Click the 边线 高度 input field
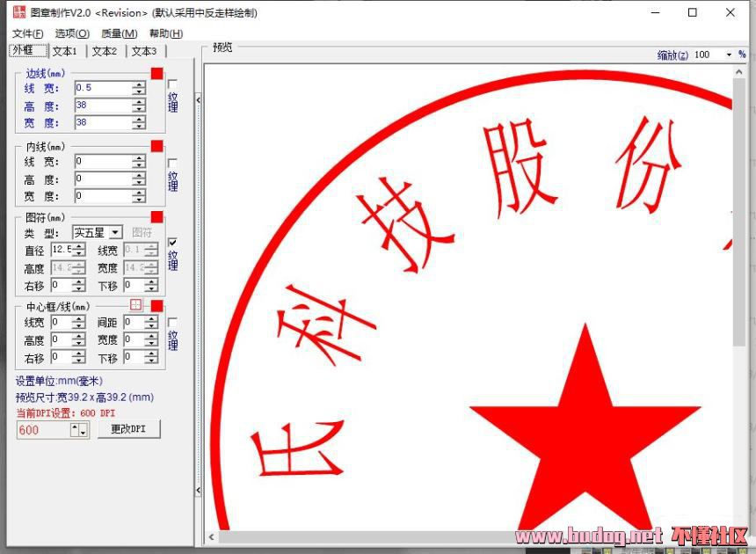 coord(103,106)
